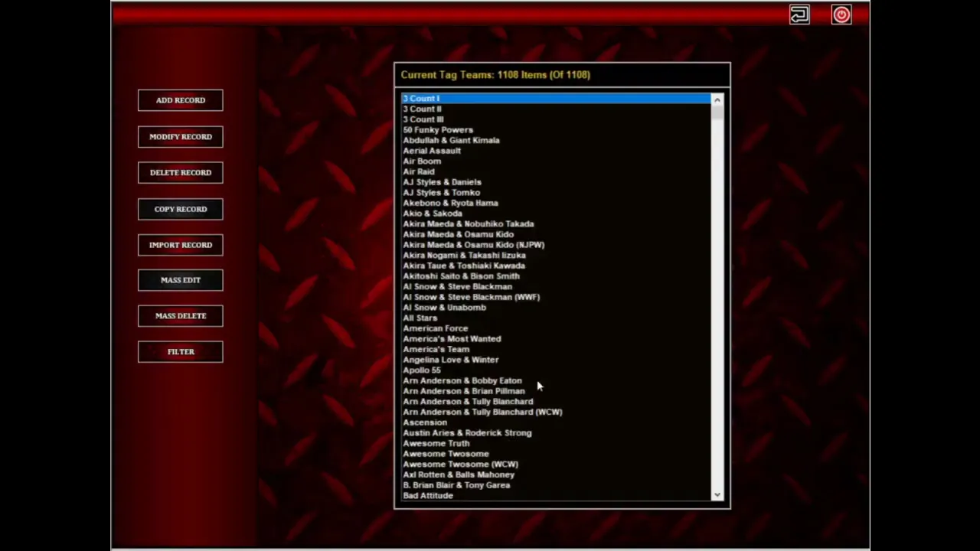Viewport: 980px width, 551px height.
Task: Click the list scrollbar thumb
Action: click(717, 112)
